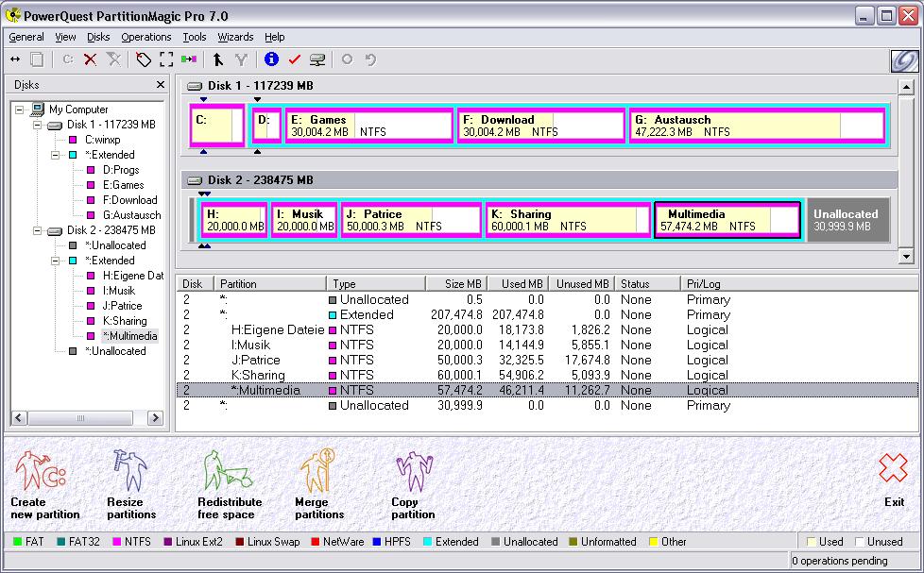Click the red X Delete partition icon
Screen dimensions: 924x573
[x=90, y=59]
